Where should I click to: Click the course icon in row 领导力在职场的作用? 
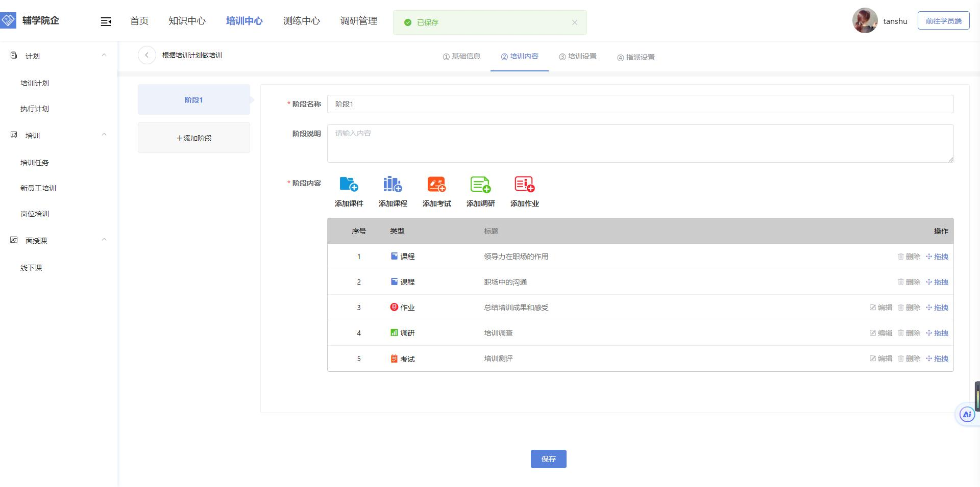coord(394,256)
